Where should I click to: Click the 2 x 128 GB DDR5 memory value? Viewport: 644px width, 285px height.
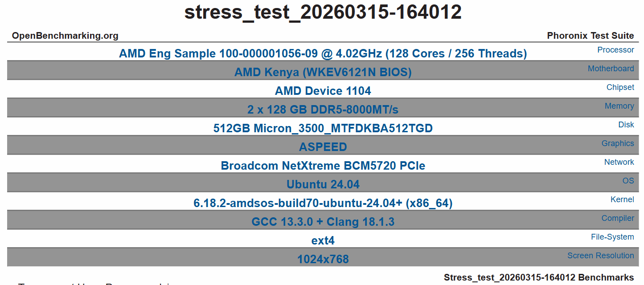[323, 110]
